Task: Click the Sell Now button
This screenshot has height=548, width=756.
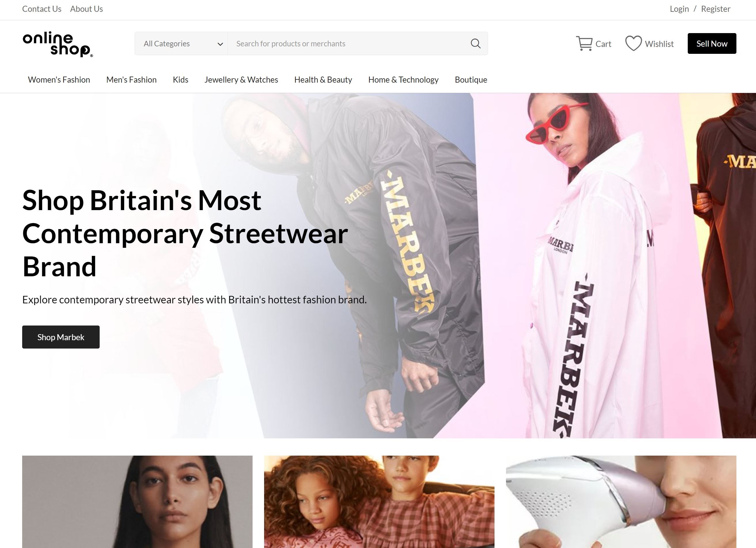Action: (712, 43)
